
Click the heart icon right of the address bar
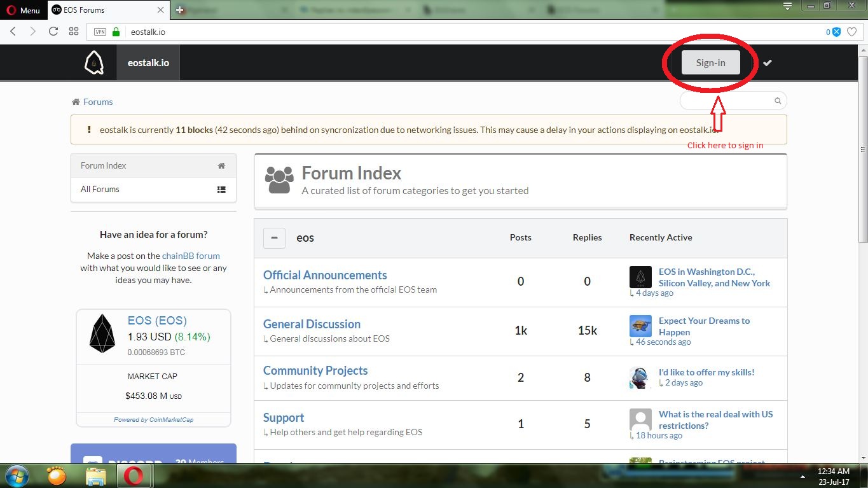(852, 31)
